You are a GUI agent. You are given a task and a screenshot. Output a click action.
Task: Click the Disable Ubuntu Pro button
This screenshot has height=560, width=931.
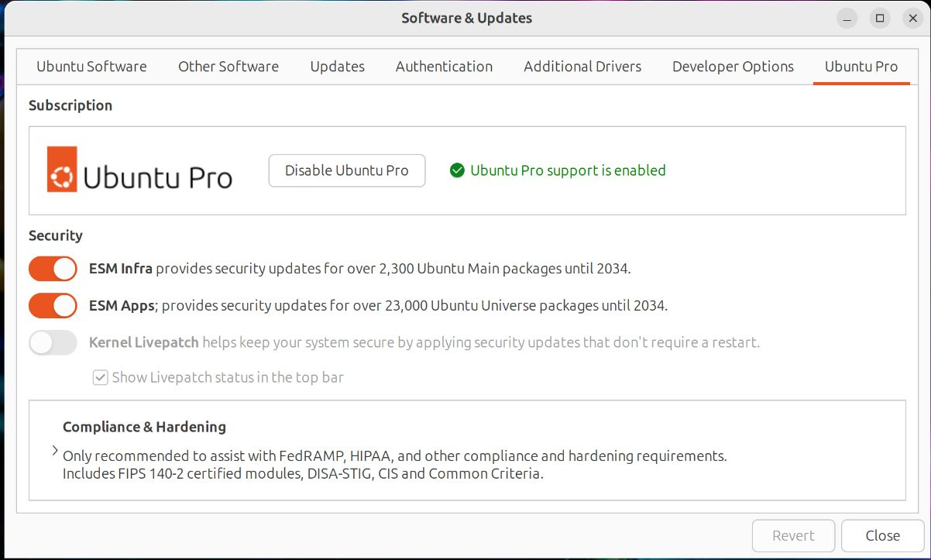(x=347, y=170)
